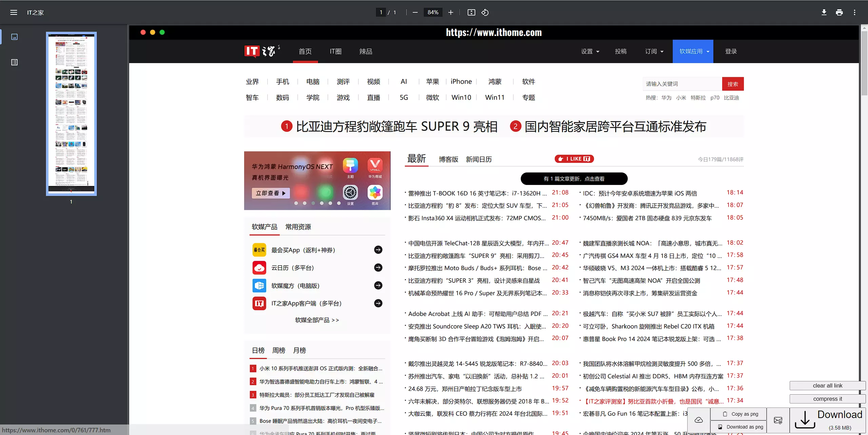Select the page 1 thumbnail
The image size is (868, 435).
[71, 114]
